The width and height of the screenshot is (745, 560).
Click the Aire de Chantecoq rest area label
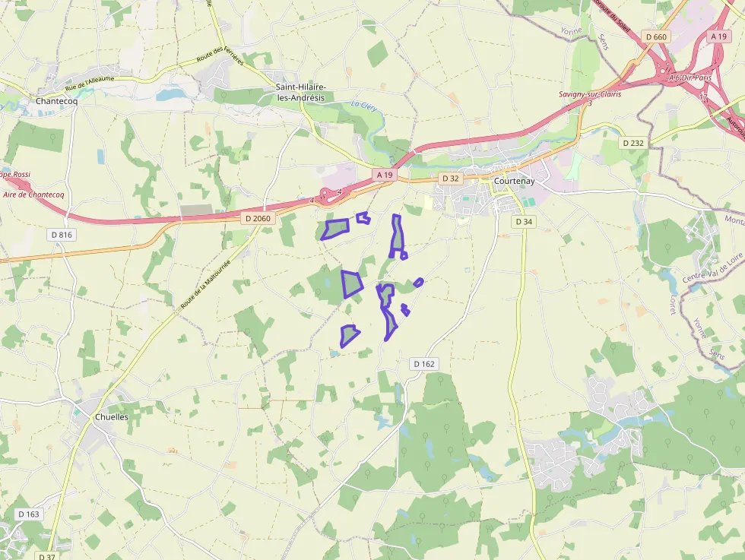33,195
